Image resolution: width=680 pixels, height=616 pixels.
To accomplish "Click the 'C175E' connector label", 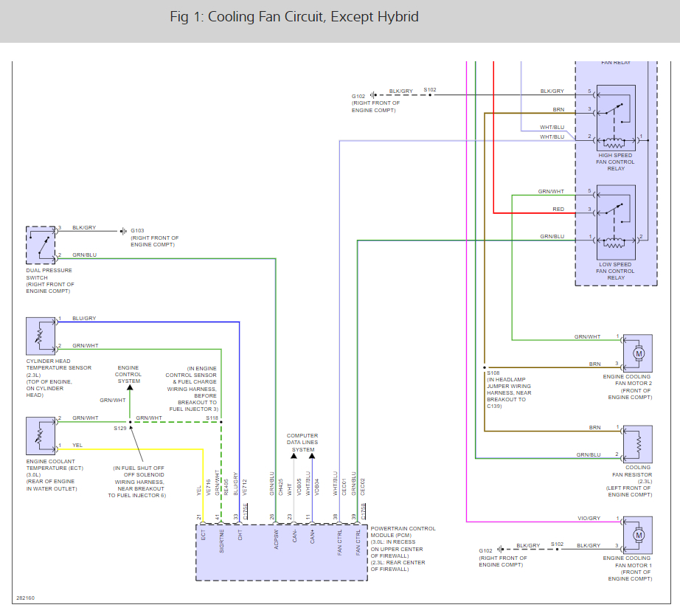I will (x=246, y=511).
